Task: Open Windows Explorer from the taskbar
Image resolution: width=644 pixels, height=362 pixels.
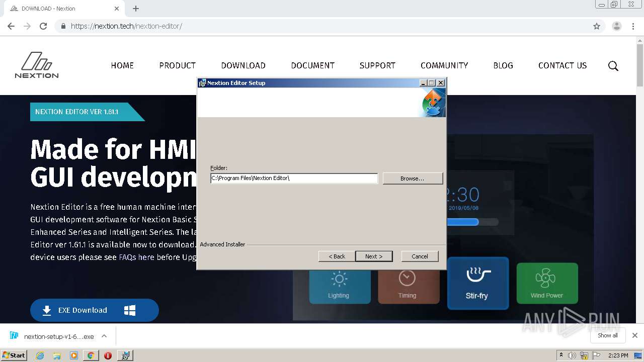Action: 57,355
